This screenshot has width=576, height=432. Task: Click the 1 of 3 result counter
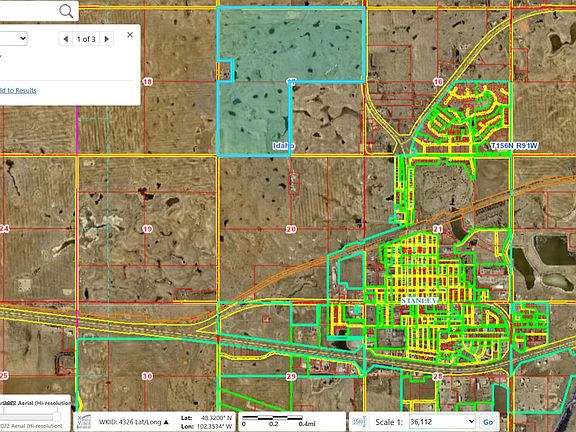(x=86, y=39)
